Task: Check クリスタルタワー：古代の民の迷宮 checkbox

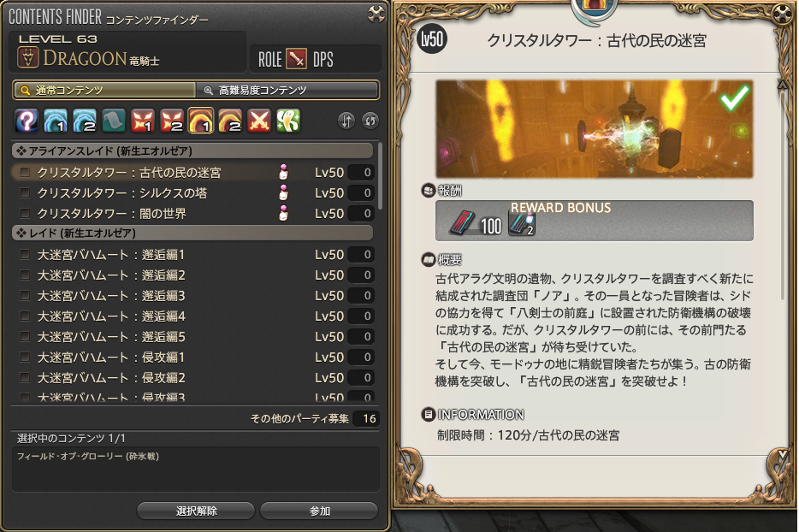Action: (x=25, y=173)
